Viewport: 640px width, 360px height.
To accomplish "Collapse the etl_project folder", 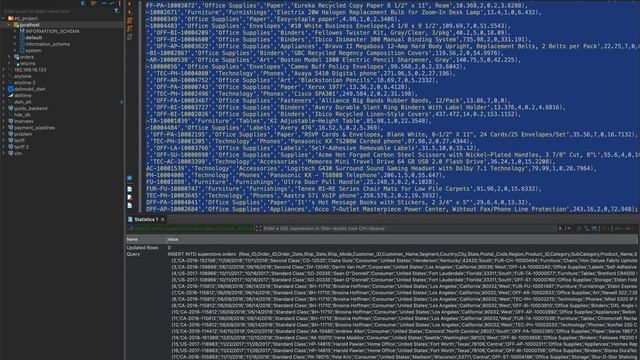I will coord(4,18).
